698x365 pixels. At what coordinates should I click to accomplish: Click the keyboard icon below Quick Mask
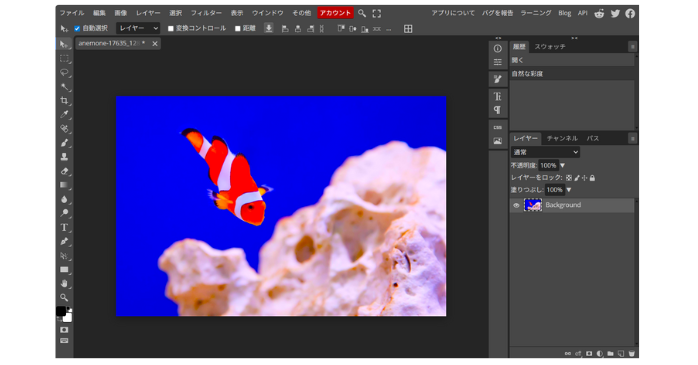[x=64, y=341]
